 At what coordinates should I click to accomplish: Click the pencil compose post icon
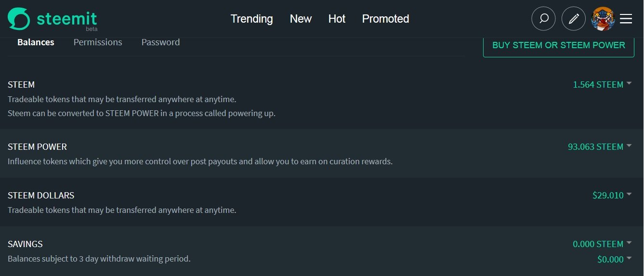574,19
